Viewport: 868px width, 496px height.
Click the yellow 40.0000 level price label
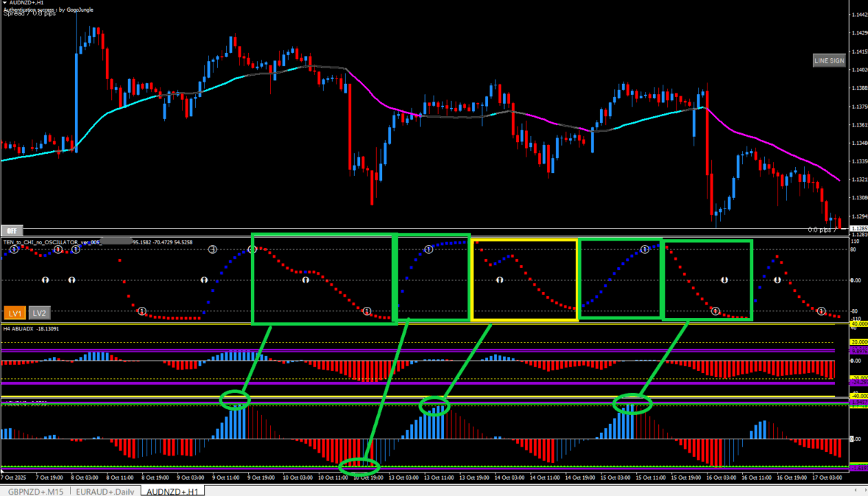point(858,324)
